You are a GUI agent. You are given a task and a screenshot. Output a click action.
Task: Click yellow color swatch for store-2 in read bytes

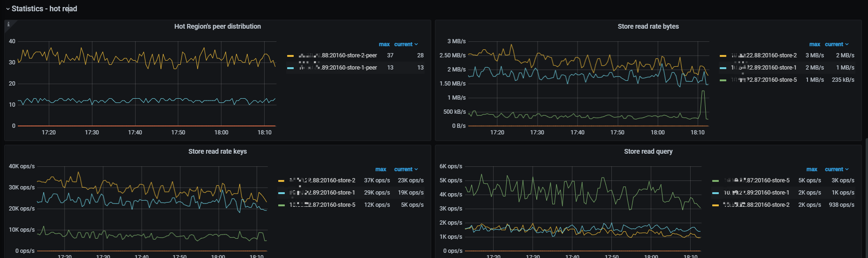coord(723,56)
